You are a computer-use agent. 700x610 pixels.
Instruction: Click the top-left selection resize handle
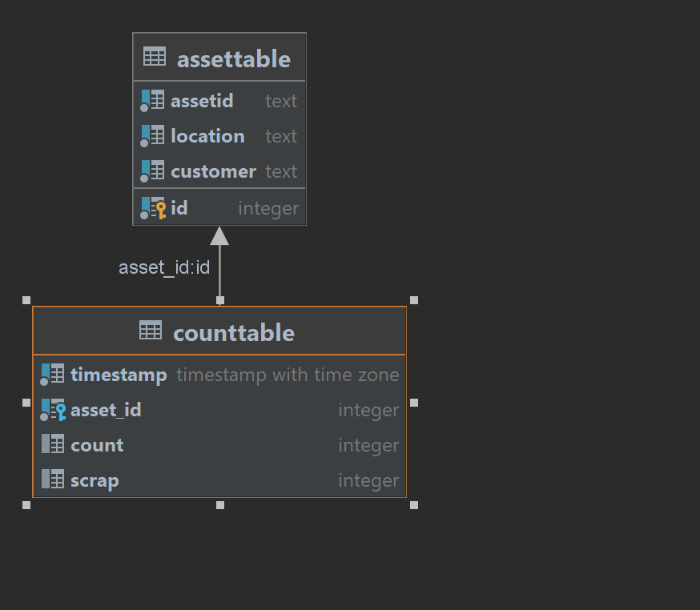pos(26,300)
